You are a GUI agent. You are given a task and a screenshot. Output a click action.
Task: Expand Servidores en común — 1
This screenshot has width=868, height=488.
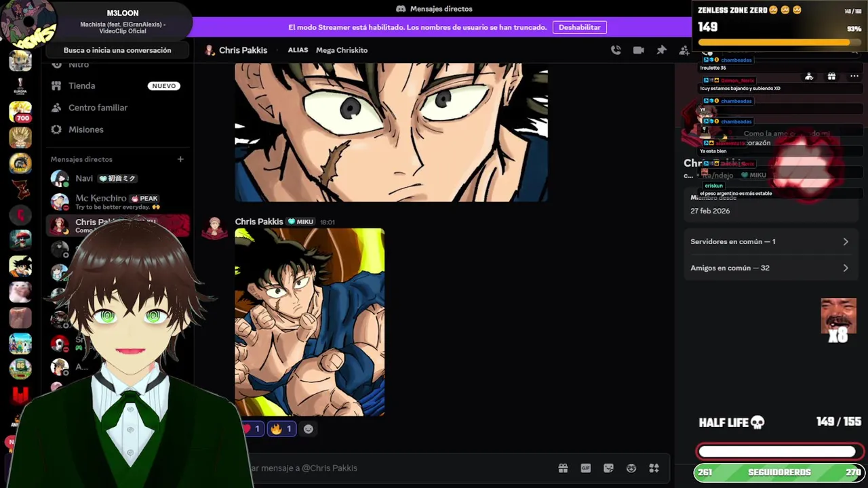pyautogui.click(x=770, y=241)
